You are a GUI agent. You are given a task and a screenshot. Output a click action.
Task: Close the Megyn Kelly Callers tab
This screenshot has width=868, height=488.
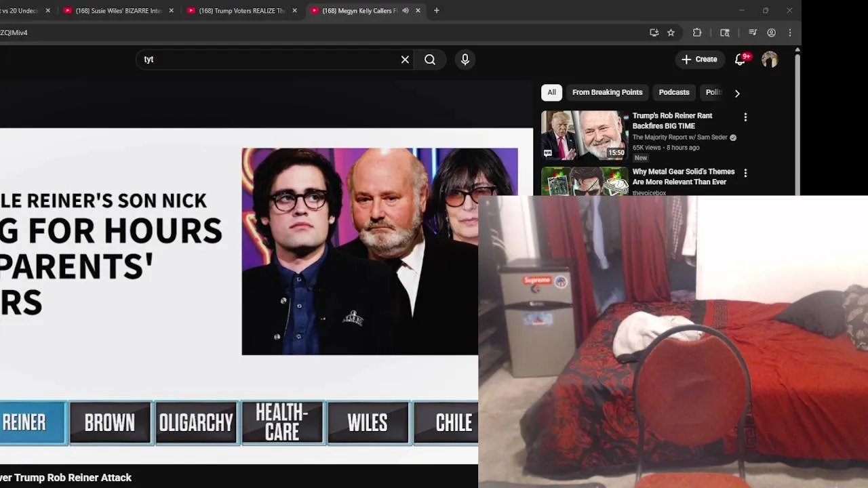click(x=418, y=11)
